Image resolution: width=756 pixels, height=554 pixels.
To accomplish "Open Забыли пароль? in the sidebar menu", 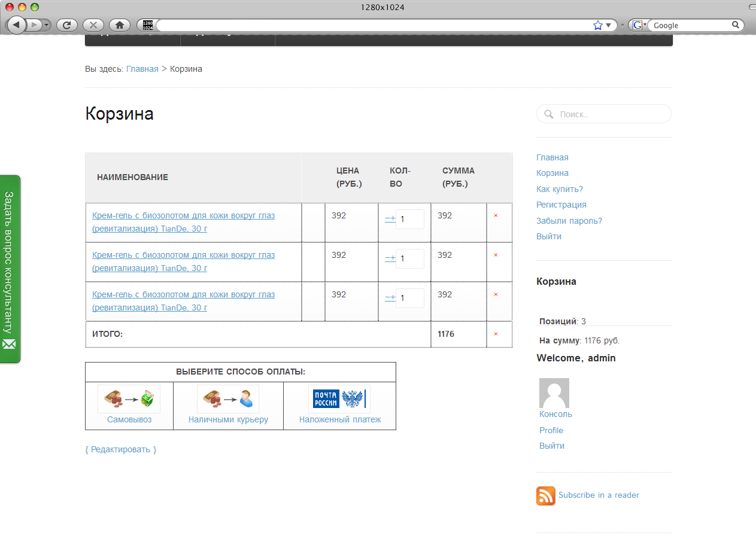I will click(x=569, y=221).
